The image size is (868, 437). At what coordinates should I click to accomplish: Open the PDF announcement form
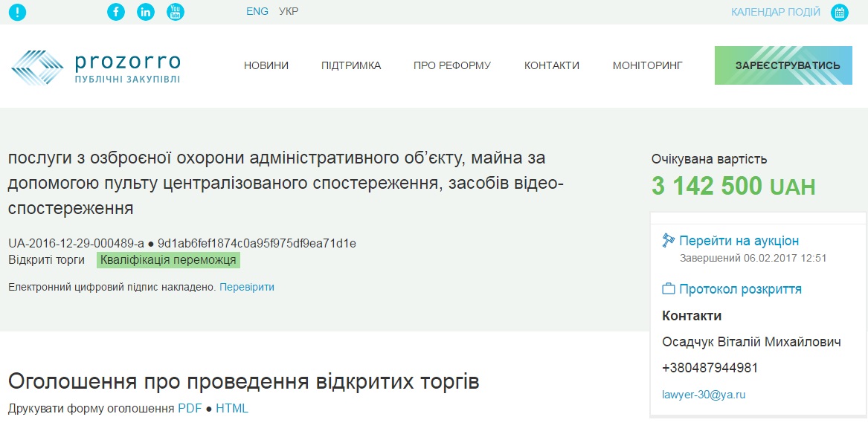(x=189, y=409)
